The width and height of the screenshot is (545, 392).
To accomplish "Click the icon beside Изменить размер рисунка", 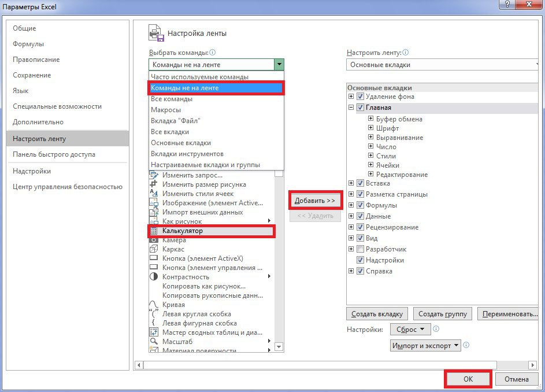I will click(154, 184).
